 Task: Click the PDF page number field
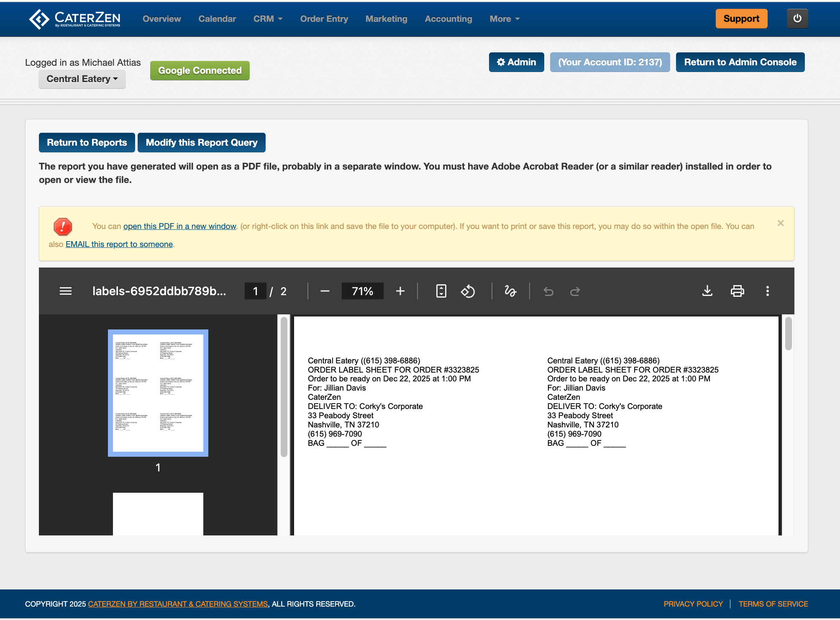(x=255, y=291)
